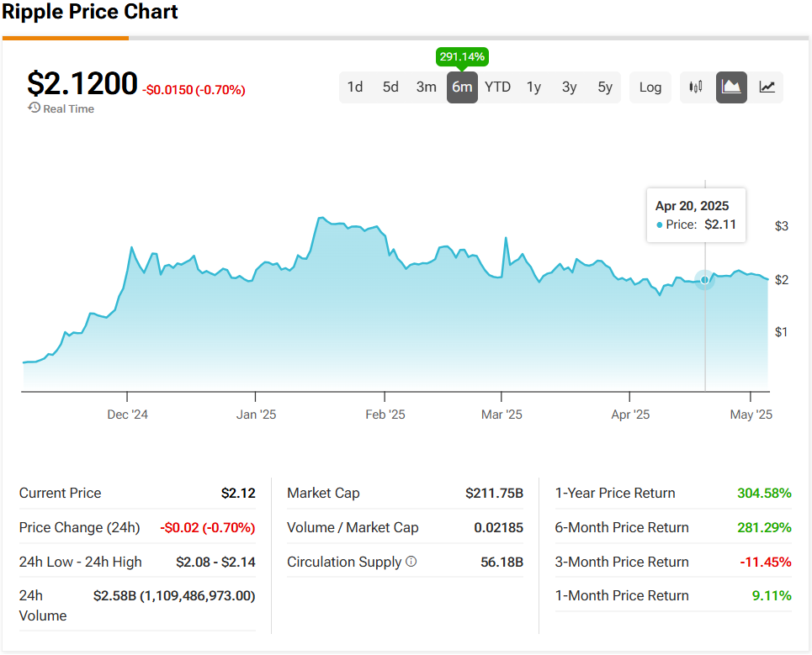Click the Jan '25 axis label
The width and height of the screenshot is (812, 655).
tap(256, 415)
